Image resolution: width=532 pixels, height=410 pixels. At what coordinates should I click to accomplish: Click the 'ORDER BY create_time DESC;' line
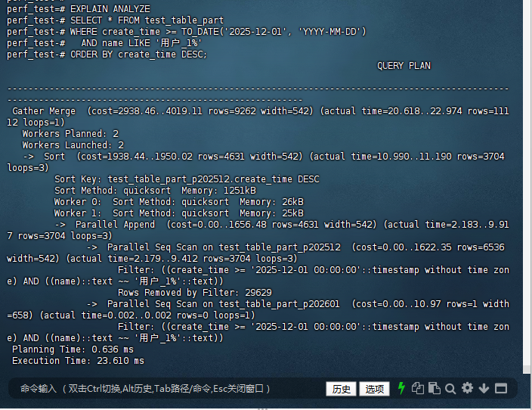[x=107, y=54]
